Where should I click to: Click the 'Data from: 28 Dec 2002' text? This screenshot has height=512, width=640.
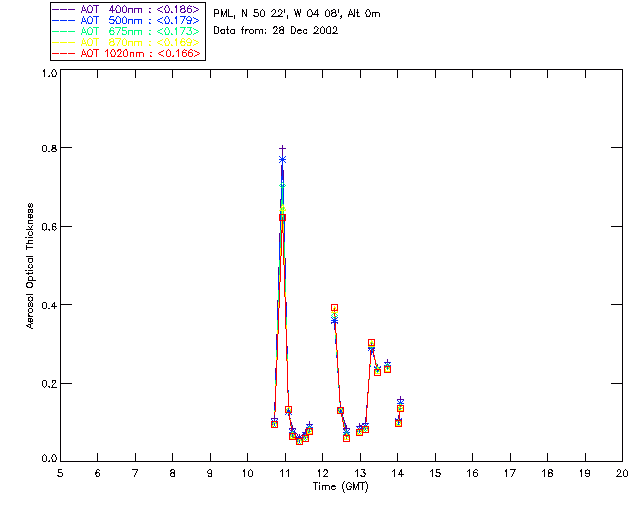point(276,31)
